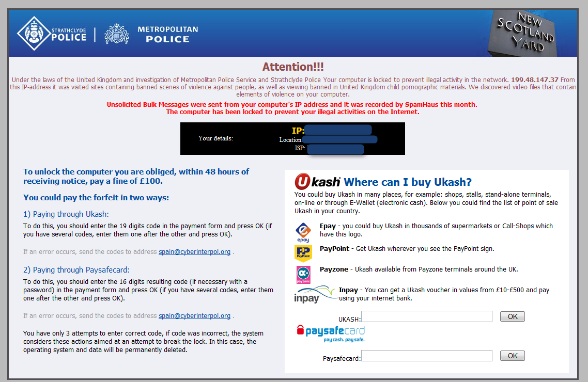Click the redacted Location value
588x382 pixels.
340,139
